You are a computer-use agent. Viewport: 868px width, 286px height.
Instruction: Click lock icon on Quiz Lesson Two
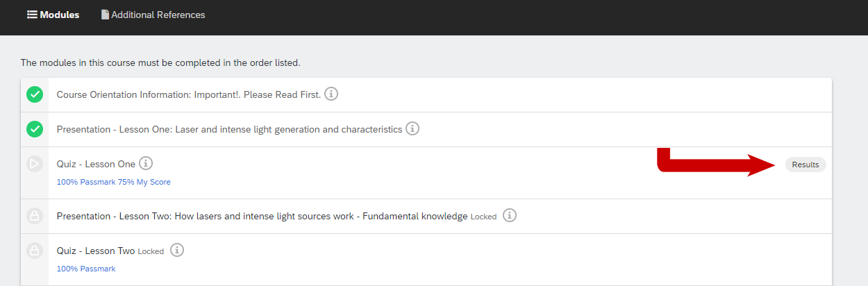pos(35,251)
